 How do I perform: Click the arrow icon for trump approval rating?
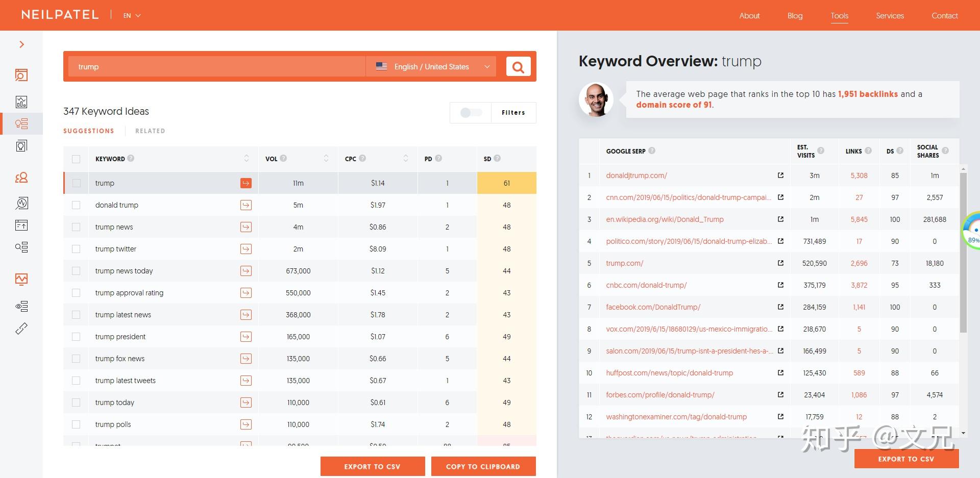(246, 293)
